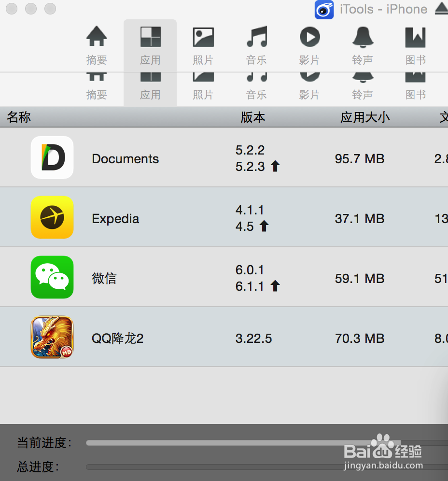The image size is (448, 481).
Task: Eject the iPhone using the eject icon
Action: click(x=441, y=9)
